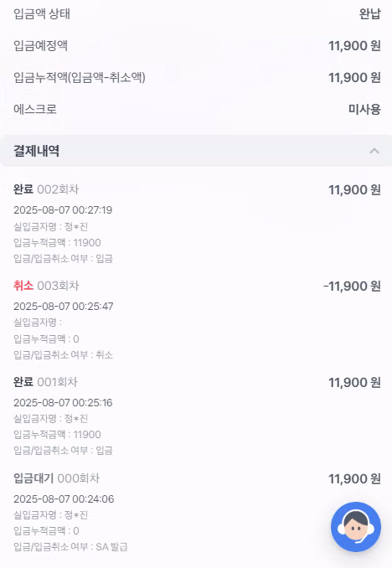392x568 pixels.
Task: Click the 입금대기 000회차 entry title
Action: [56, 478]
